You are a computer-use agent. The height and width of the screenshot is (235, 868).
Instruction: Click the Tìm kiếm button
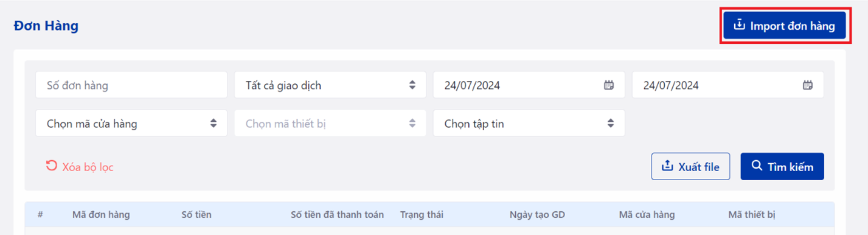tap(782, 166)
